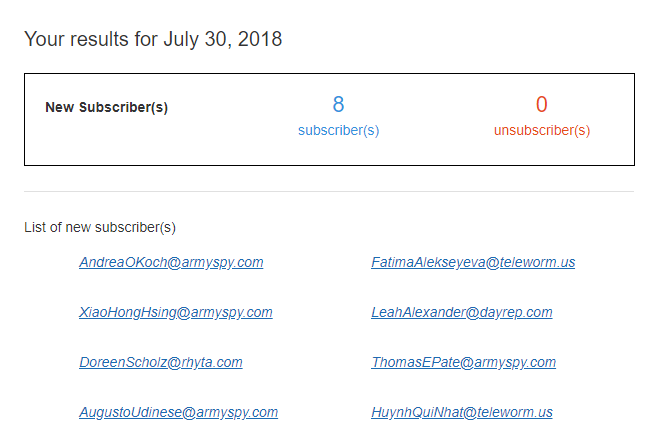Open AndreaOKoch@armyspy.com email link
The height and width of the screenshot is (437, 659).
click(171, 263)
